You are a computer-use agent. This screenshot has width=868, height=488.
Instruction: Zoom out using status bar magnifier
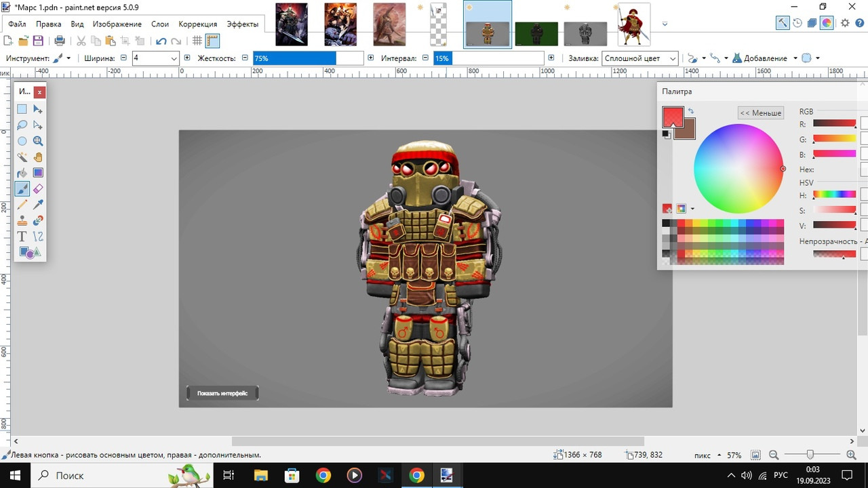pos(774,455)
